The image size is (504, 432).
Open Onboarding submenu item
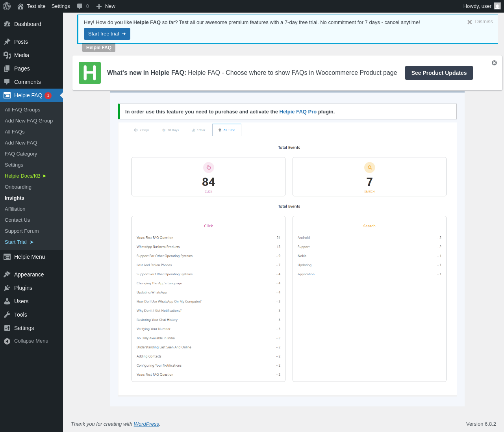(18, 187)
